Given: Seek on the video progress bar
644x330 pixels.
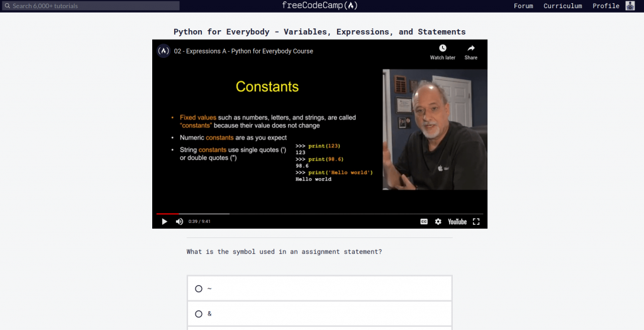Looking at the screenshot, I should point(319,214).
